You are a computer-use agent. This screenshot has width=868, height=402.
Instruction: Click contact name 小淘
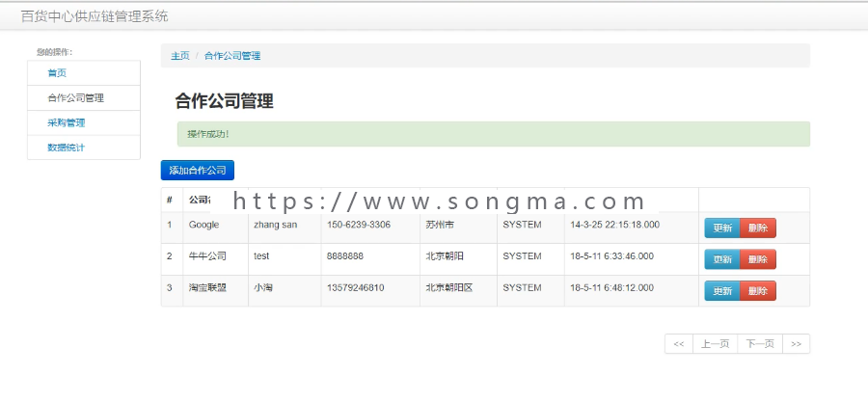(x=263, y=287)
